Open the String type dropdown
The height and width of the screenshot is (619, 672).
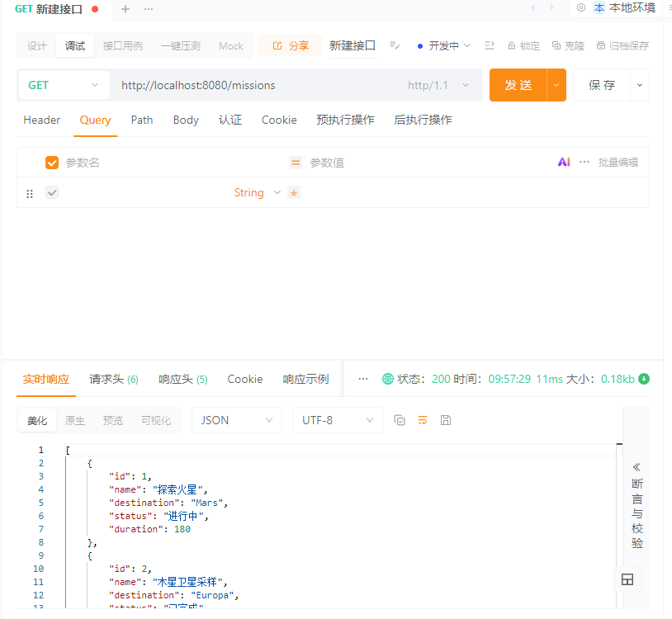coord(257,193)
